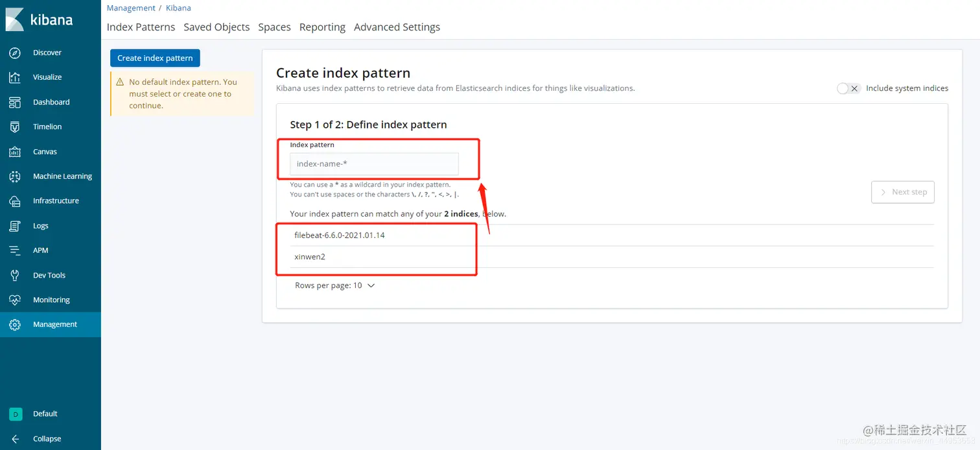The height and width of the screenshot is (450, 980).
Task: Toggle Include system indices switch
Action: click(848, 89)
